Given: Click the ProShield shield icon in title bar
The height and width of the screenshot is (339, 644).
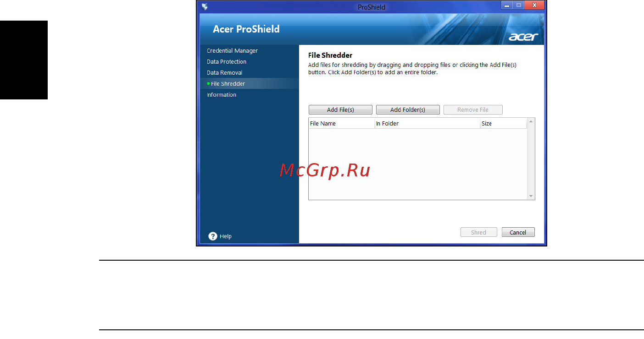Looking at the screenshot, I should 205,7.
